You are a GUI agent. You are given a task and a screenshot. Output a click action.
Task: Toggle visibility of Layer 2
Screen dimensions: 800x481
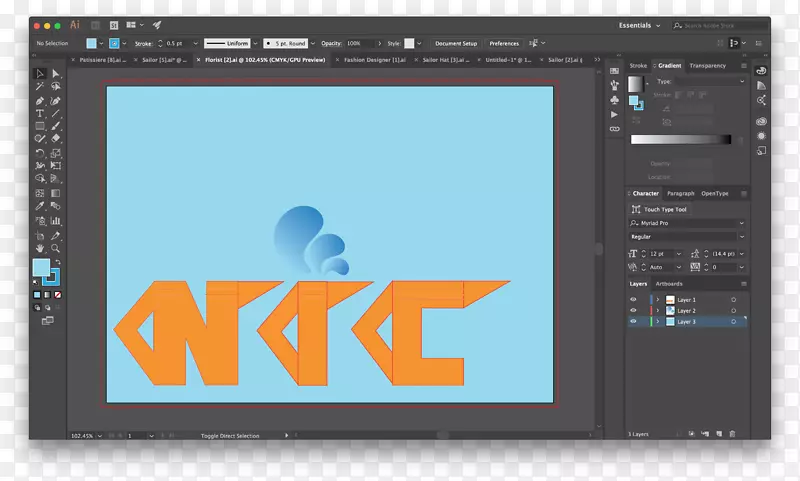(x=633, y=311)
